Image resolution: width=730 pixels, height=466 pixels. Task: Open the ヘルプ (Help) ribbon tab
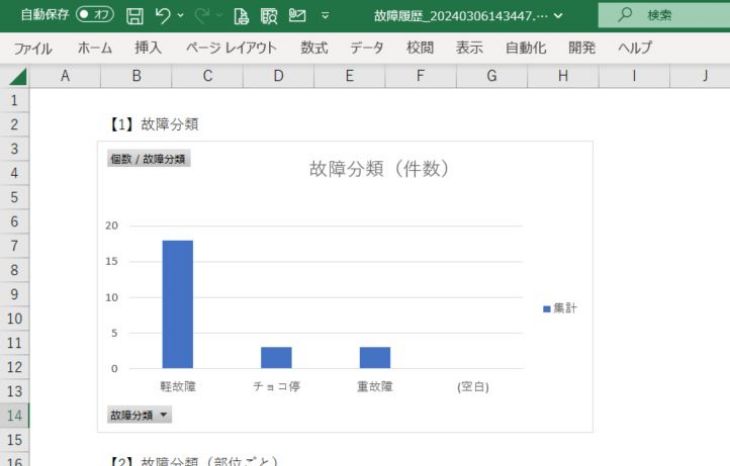pos(634,47)
